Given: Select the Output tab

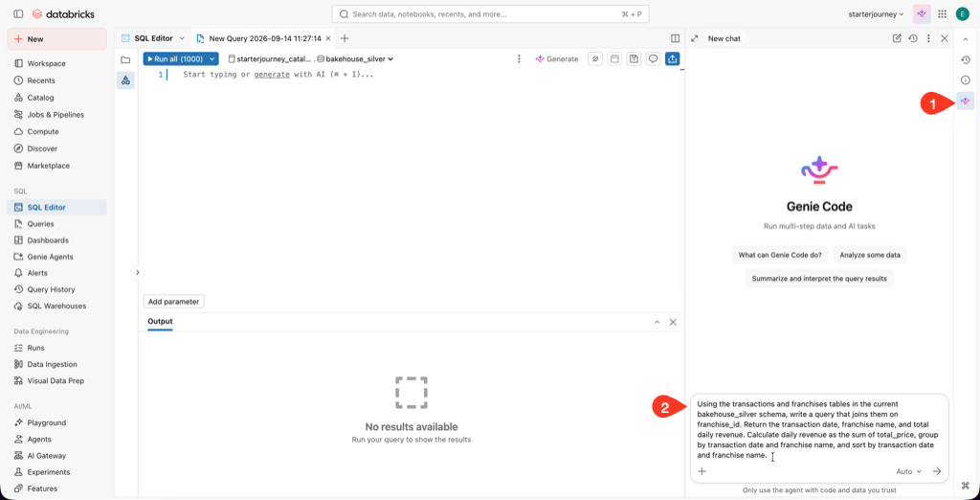Looking at the screenshot, I should tap(160, 322).
